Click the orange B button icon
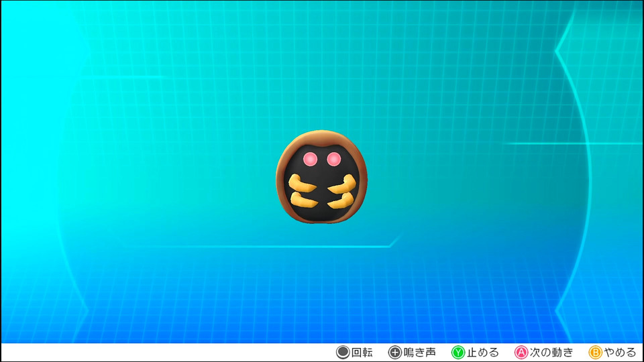Screen dimensions: 644x362 point(595,352)
